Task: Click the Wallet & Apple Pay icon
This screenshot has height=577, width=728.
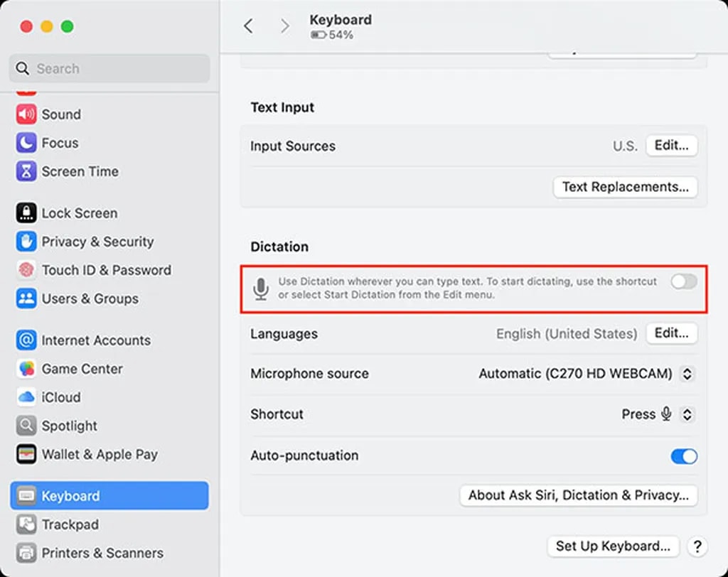Action: 26,454
